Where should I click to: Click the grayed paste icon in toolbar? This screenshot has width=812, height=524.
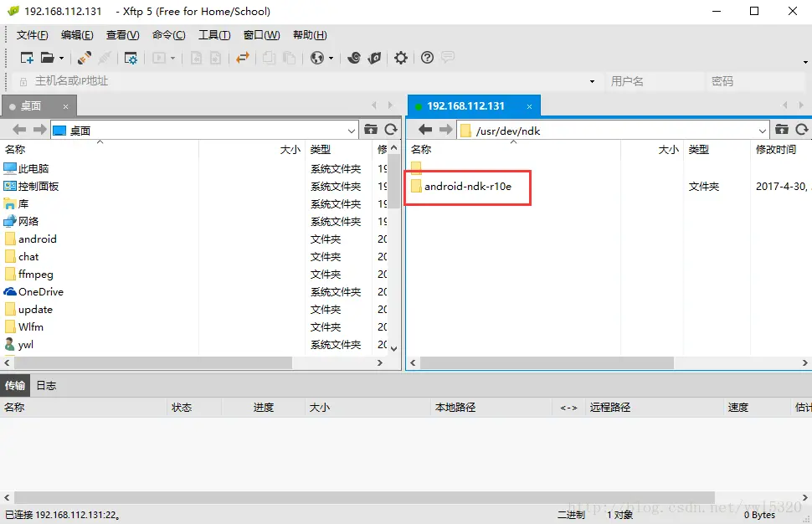pos(289,58)
